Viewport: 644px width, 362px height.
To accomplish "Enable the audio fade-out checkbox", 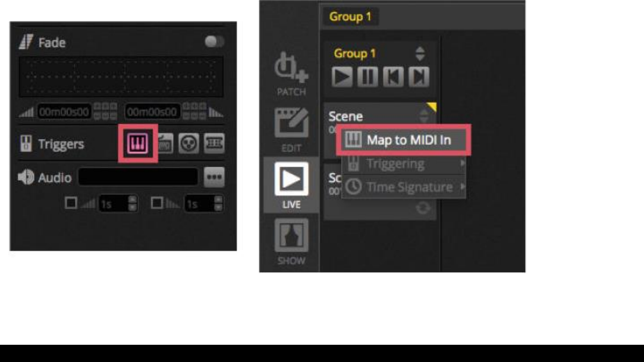I will coord(157,203).
